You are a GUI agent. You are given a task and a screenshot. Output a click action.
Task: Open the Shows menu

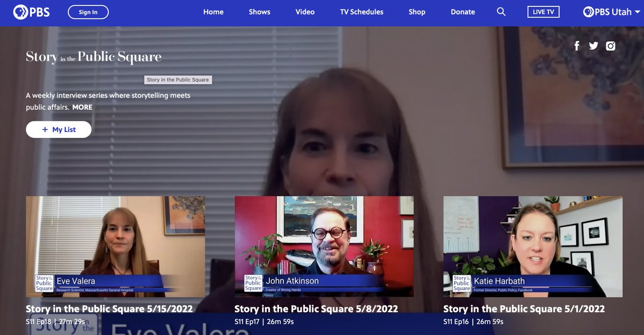click(259, 12)
